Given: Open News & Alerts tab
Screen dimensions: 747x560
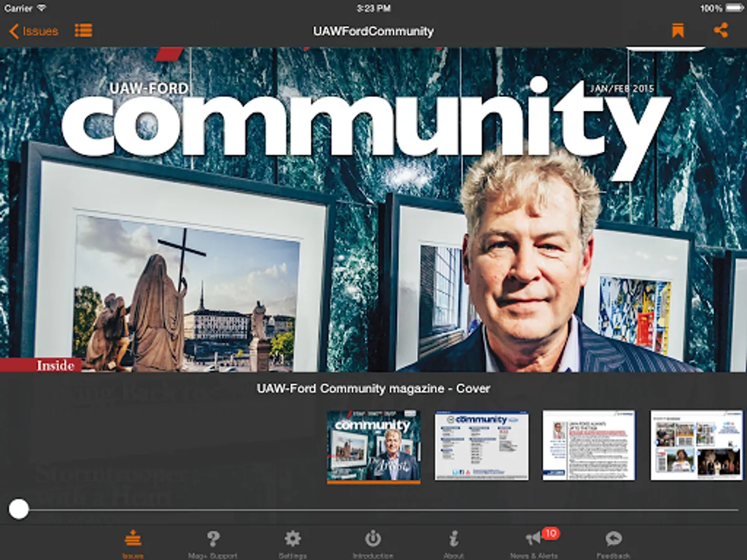Looking at the screenshot, I should (x=533, y=545).
